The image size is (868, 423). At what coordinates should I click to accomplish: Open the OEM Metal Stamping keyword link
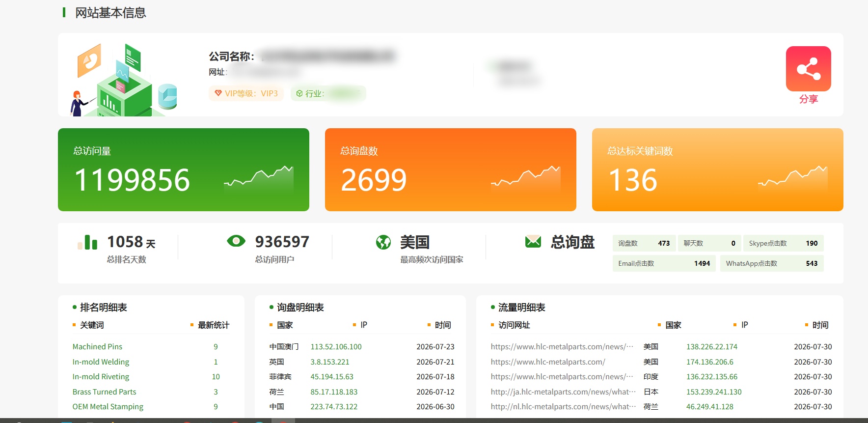[108, 407]
